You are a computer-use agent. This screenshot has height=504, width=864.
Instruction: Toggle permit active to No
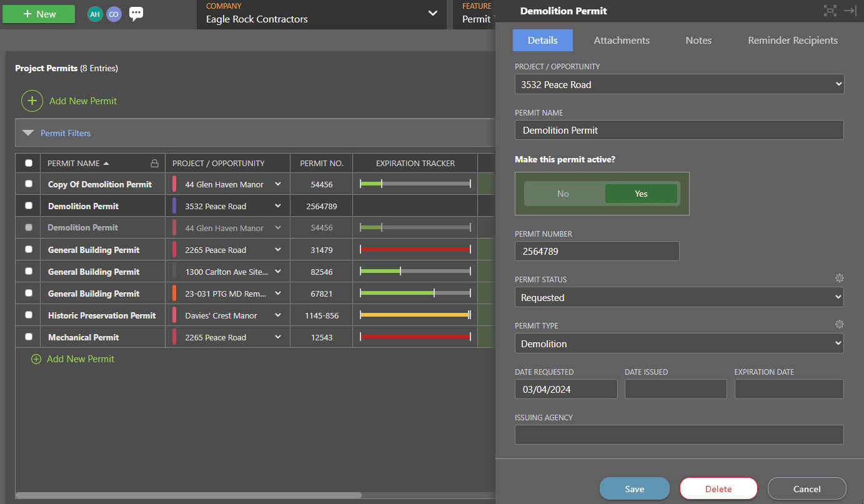coord(563,194)
